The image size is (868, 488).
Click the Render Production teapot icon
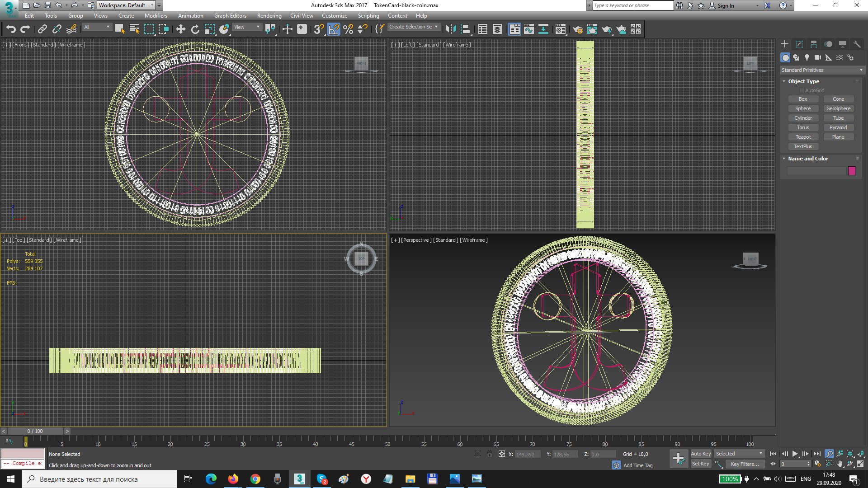point(606,29)
